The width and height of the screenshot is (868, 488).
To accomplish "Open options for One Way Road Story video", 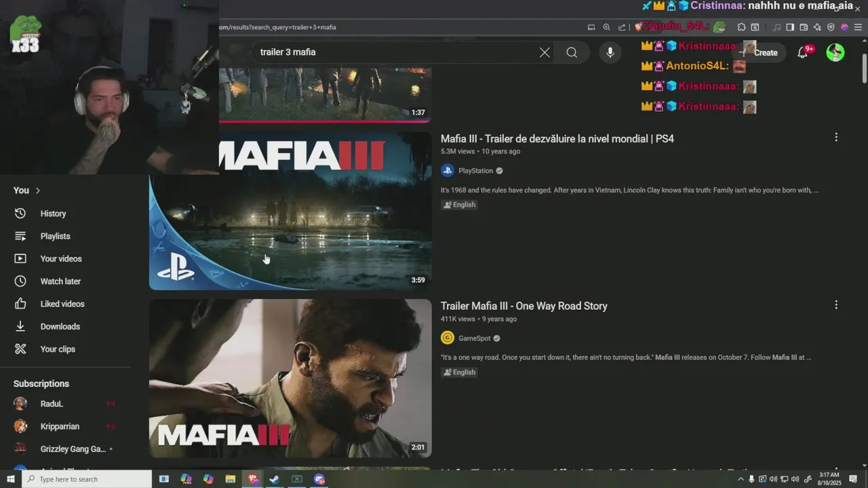I will pos(836,305).
